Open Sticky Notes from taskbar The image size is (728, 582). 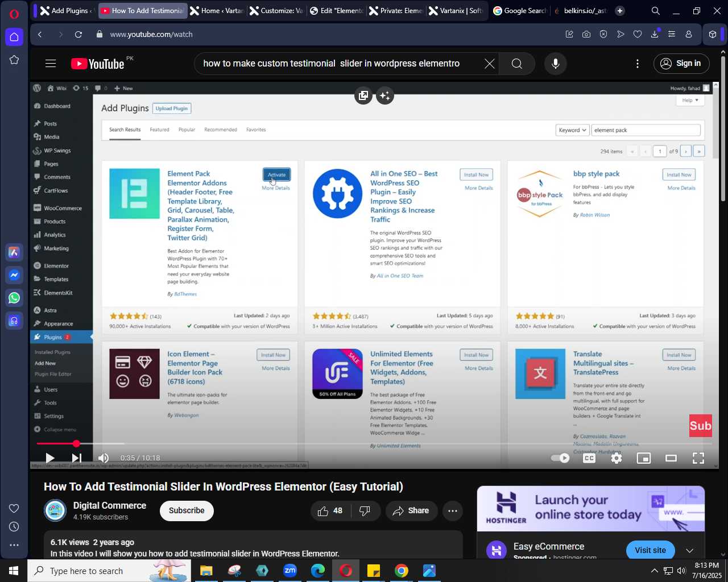[x=374, y=571]
